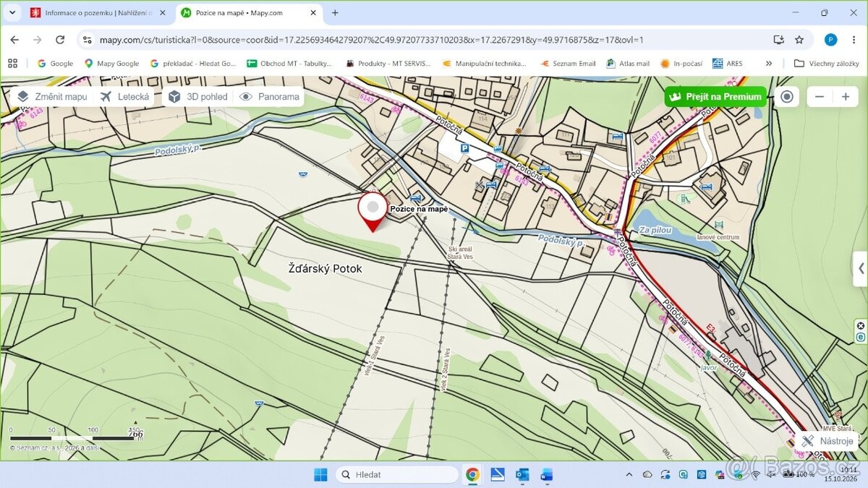Click the green Přejít na Premium button
868x488 pixels.
tap(715, 97)
